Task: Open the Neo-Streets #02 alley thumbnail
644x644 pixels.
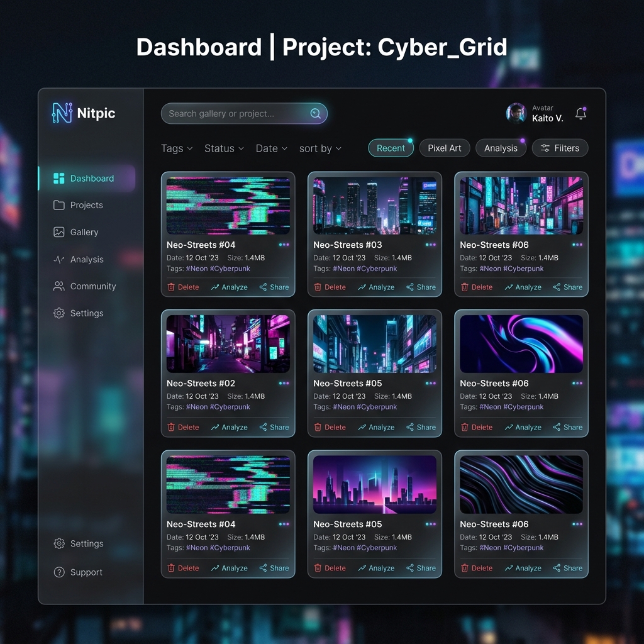Action: pos(228,344)
